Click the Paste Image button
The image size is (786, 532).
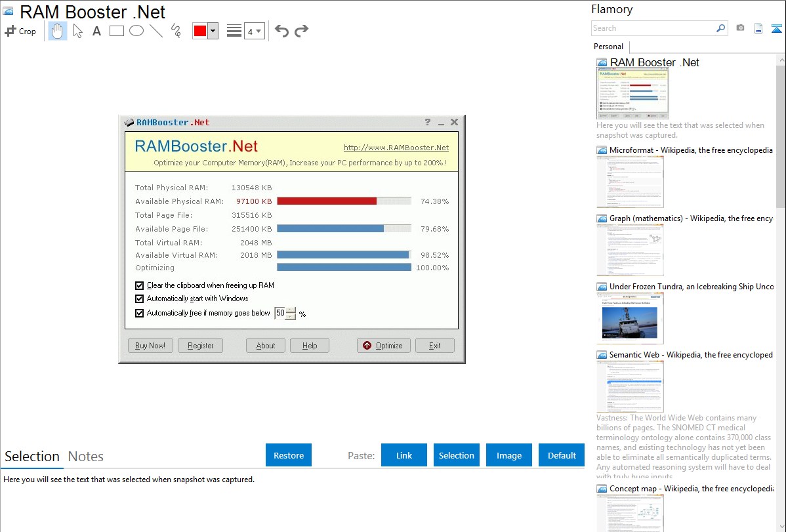pos(508,455)
